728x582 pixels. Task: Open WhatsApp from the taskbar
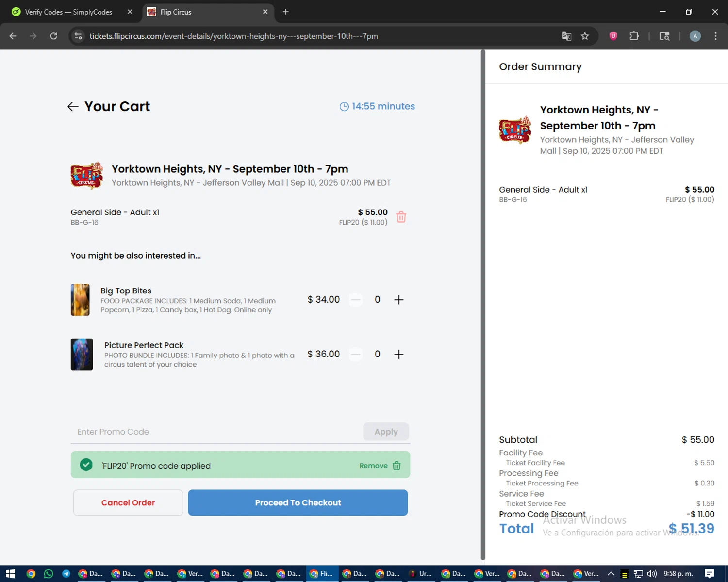click(x=49, y=574)
